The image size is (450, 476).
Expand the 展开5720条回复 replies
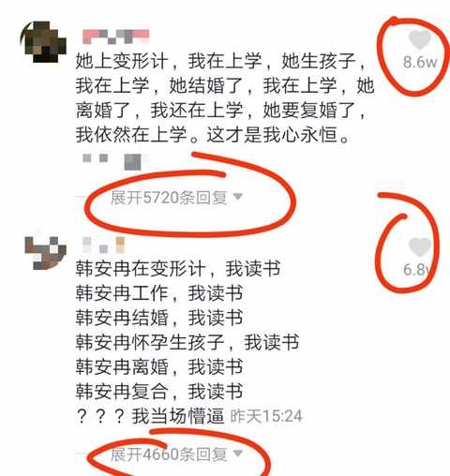point(169,198)
